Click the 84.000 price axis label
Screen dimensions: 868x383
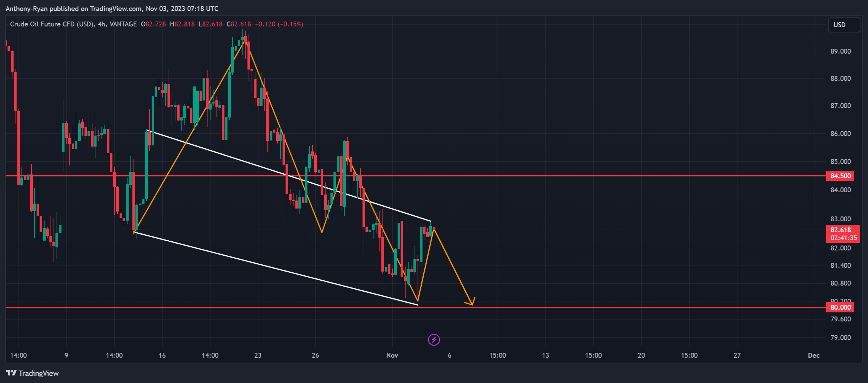pyautogui.click(x=840, y=190)
